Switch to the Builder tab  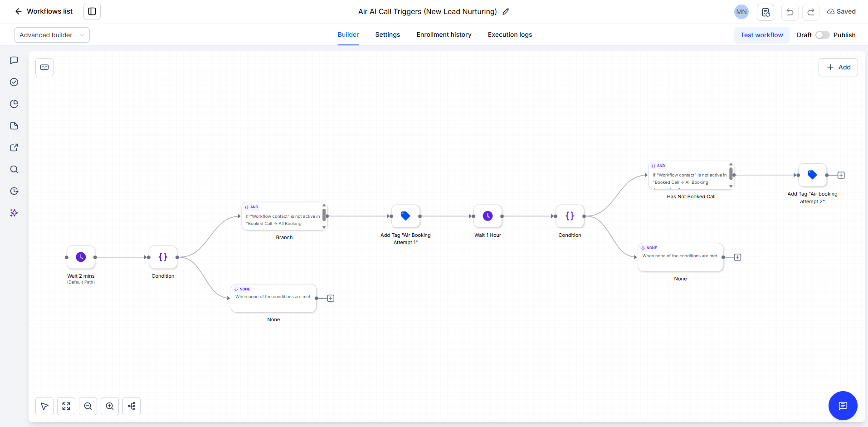(x=348, y=34)
